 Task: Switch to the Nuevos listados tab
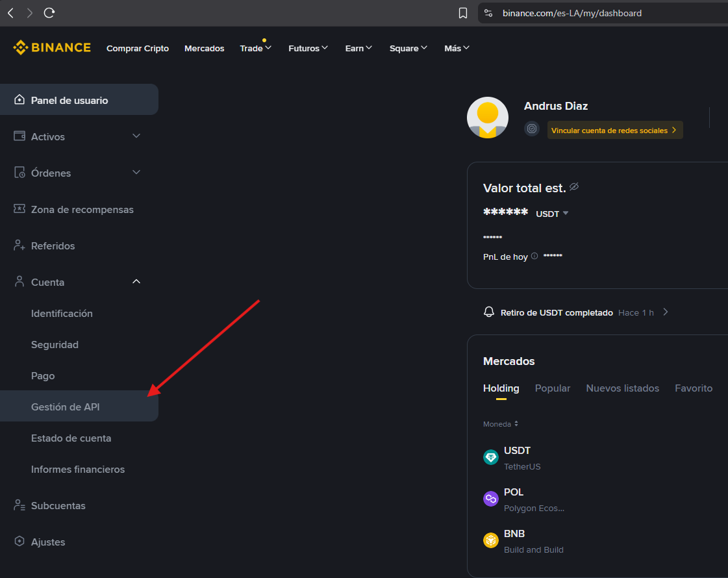click(x=623, y=388)
